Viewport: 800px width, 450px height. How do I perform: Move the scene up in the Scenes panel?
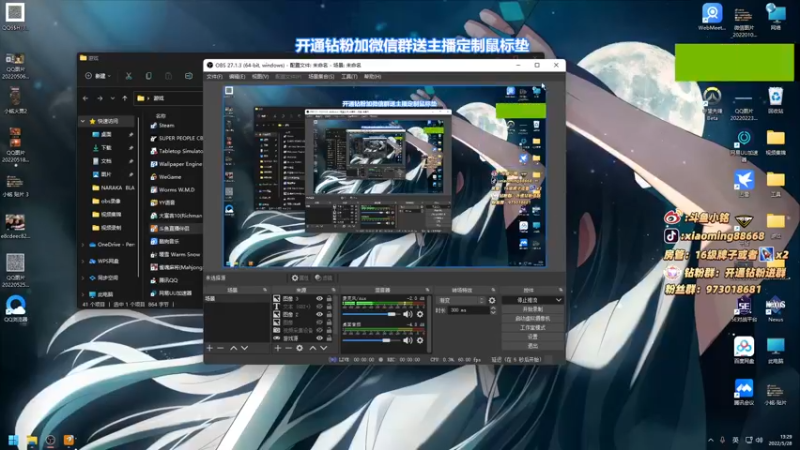point(233,348)
